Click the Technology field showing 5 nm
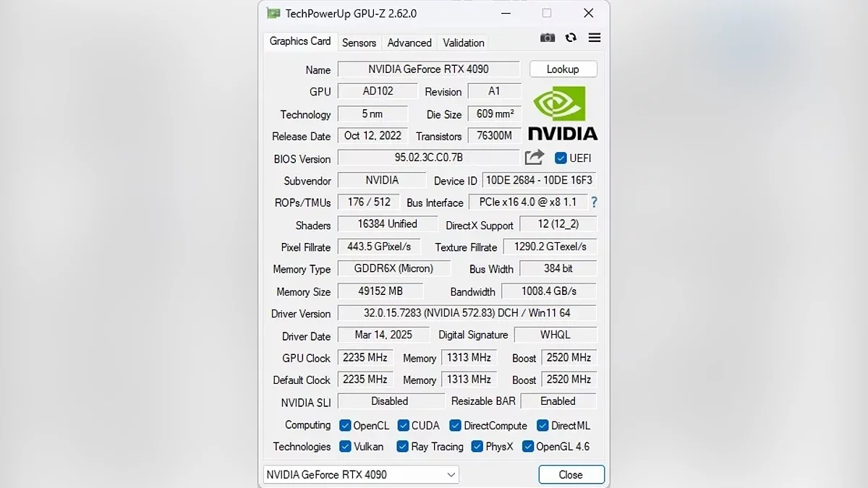 pyautogui.click(x=373, y=114)
